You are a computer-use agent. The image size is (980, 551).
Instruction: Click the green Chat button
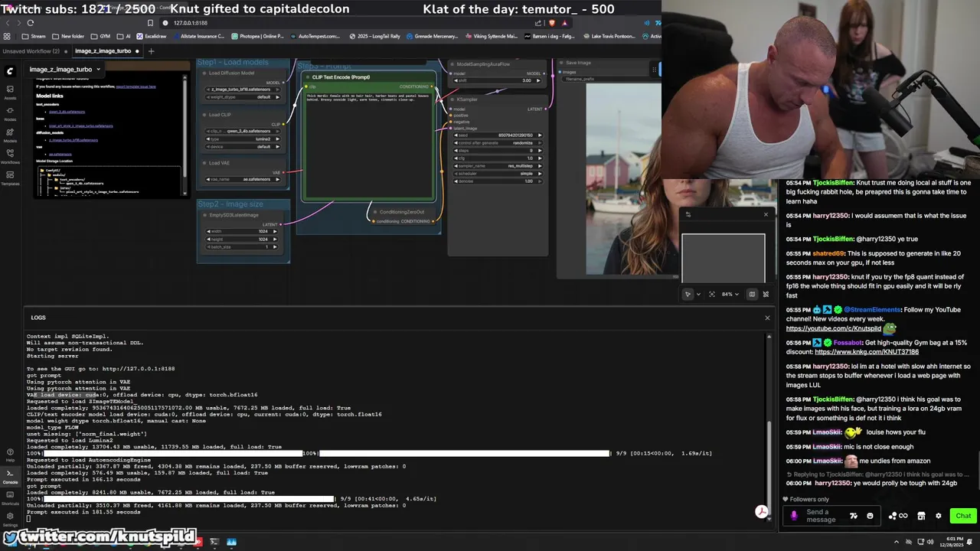click(x=962, y=516)
